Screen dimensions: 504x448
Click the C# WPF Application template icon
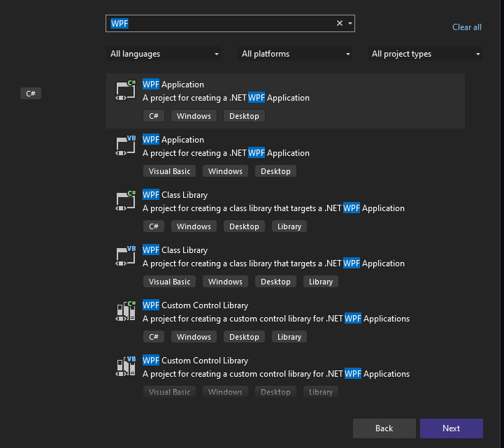126,91
